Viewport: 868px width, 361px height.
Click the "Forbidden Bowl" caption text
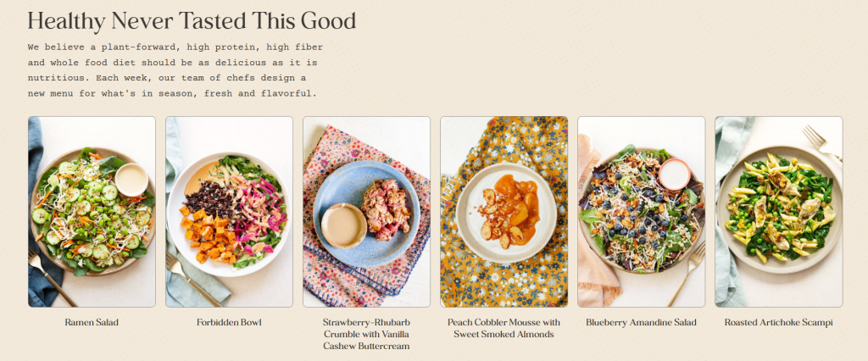229,323
